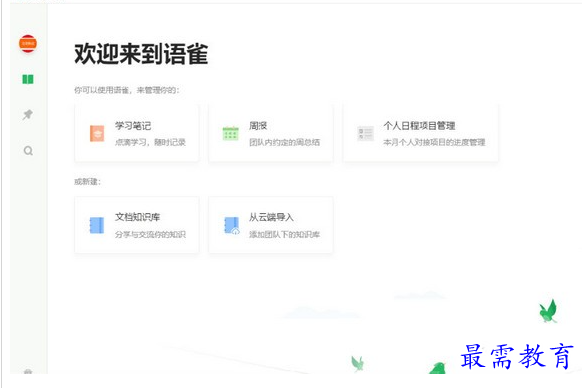Open the 学习笔记 template card
This screenshot has width=582, height=388.
(x=137, y=133)
